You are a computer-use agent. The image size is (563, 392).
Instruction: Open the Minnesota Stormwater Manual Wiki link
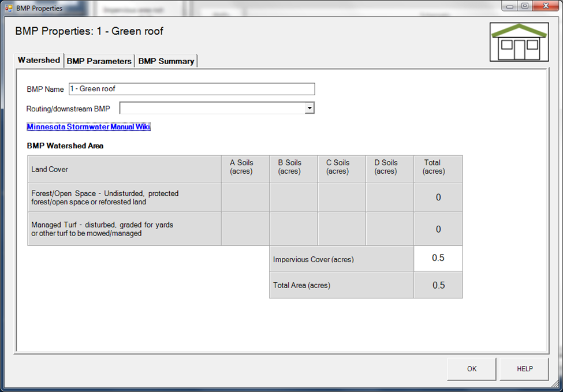(88, 127)
